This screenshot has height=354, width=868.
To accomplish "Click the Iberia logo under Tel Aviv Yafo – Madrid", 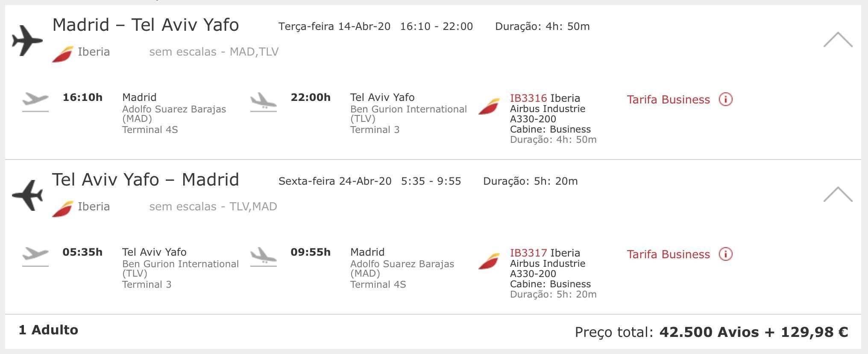I will click(62, 209).
